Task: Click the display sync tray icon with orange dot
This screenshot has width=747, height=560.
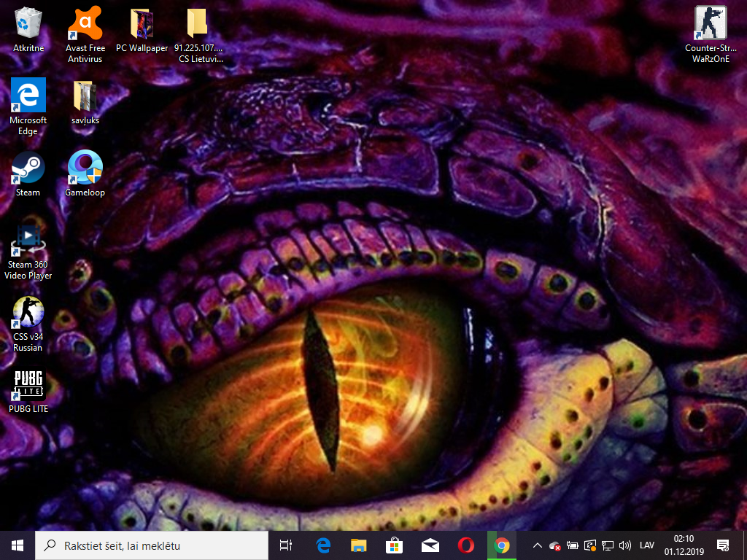Action: 589,545
